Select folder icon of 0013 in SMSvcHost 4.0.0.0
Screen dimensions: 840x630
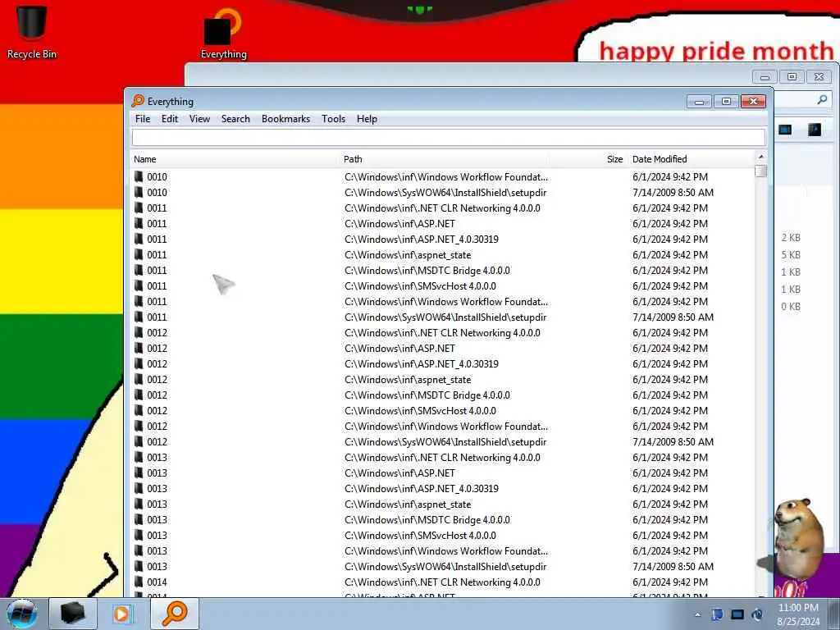139,535
